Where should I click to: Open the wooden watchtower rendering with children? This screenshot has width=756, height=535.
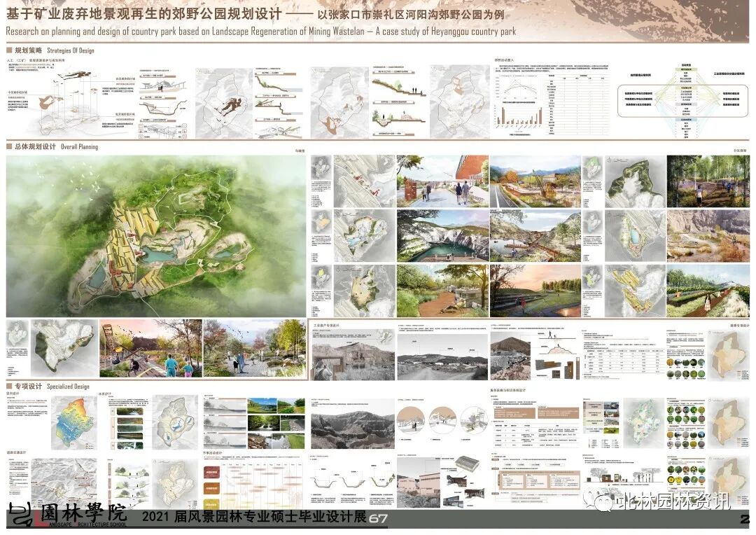tap(151, 348)
